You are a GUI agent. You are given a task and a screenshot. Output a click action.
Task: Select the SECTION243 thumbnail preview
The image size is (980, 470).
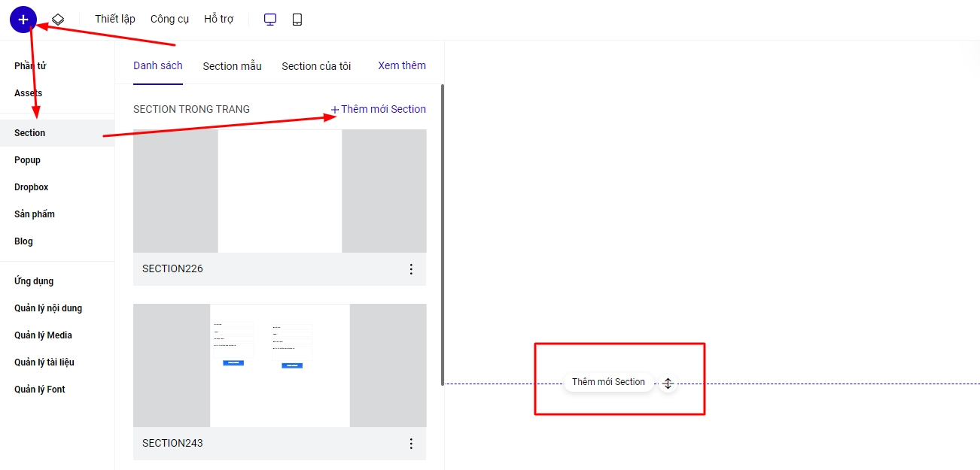279,365
